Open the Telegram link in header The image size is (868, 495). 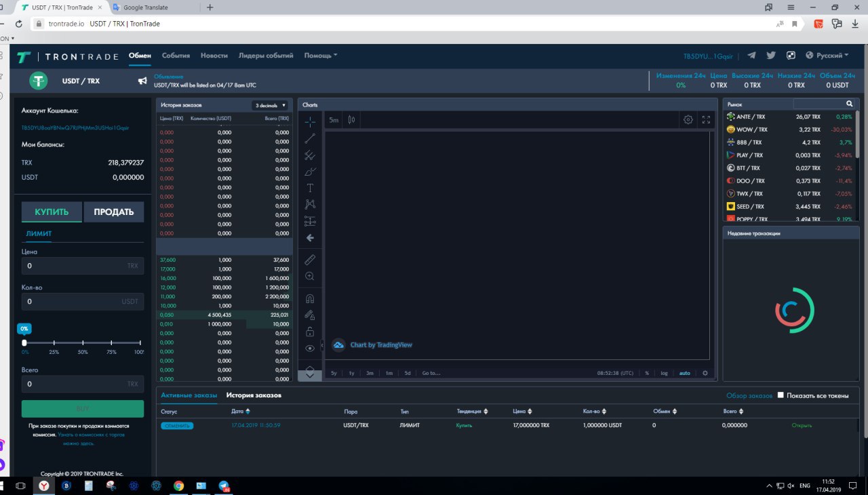pos(751,56)
